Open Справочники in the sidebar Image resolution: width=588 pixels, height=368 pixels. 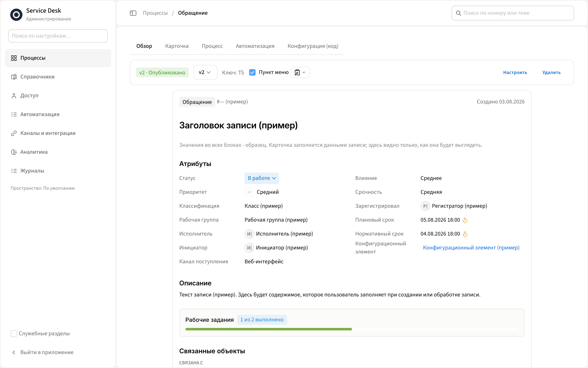point(58,77)
